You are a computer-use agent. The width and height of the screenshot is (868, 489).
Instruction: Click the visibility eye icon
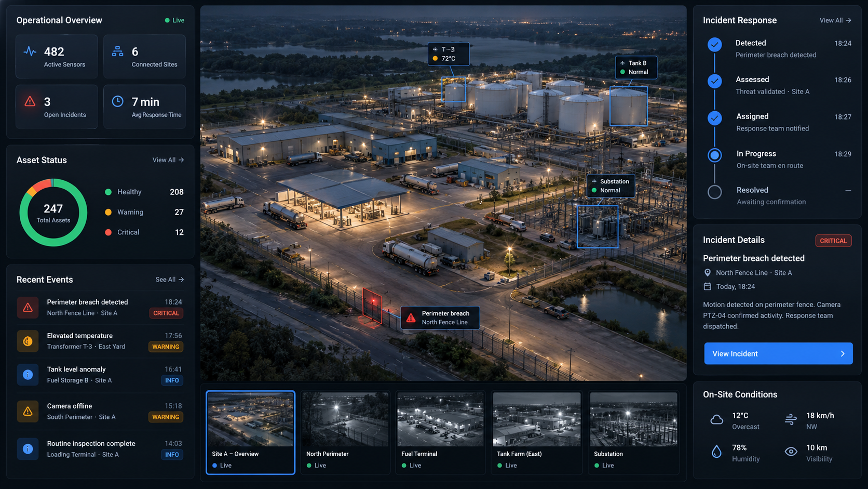(791, 452)
